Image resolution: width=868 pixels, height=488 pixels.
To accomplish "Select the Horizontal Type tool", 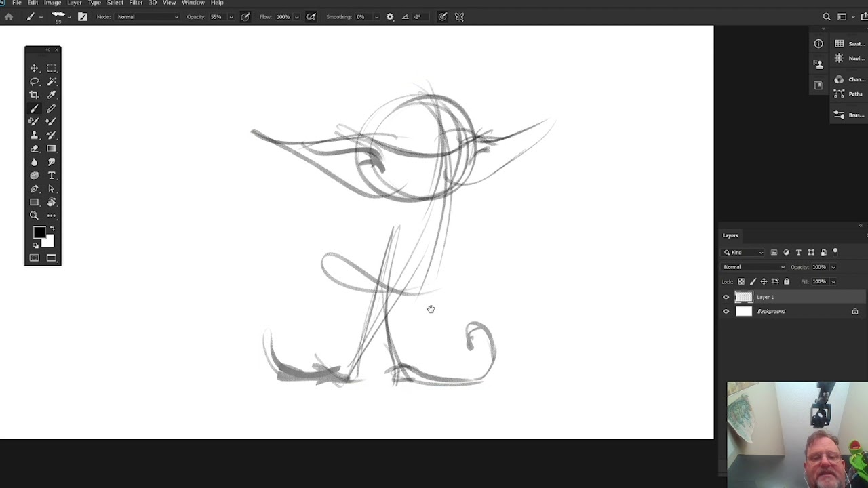I will (52, 175).
